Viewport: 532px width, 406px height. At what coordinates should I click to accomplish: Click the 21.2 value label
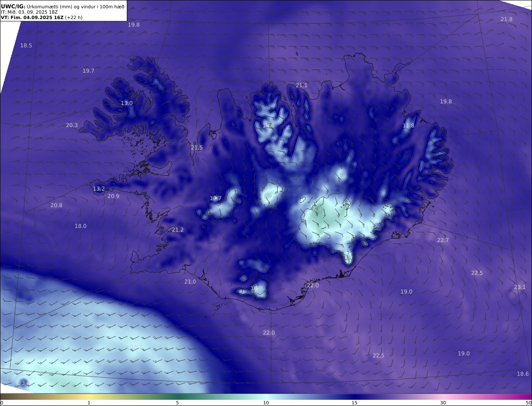[x=178, y=230]
